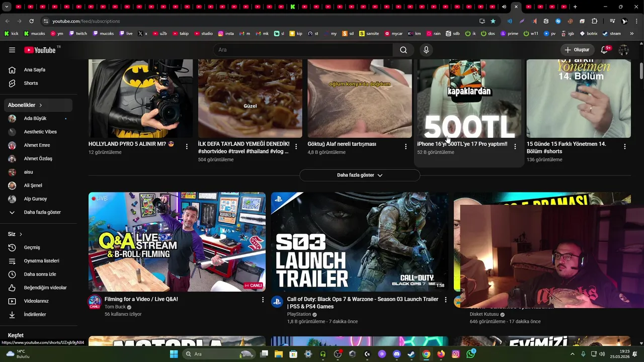Open the sansite bookmark
This screenshot has width=644, height=362.
(x=369, y=34)
